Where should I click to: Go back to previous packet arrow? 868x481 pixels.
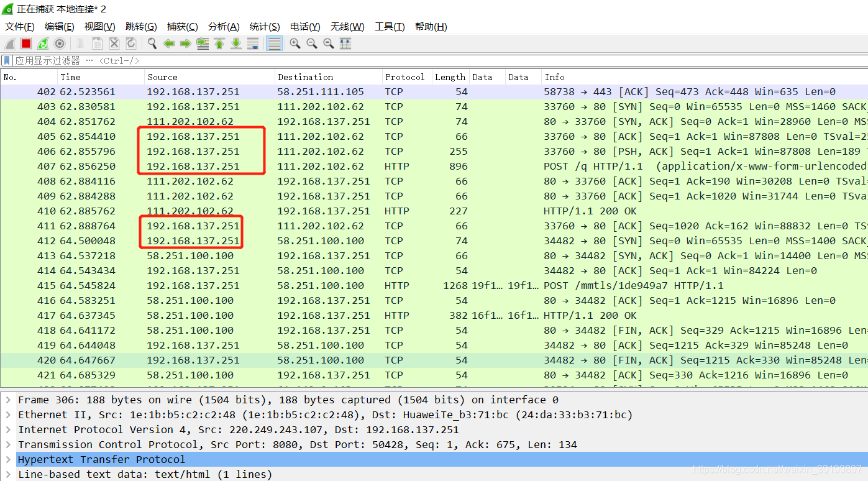[168, 44]
